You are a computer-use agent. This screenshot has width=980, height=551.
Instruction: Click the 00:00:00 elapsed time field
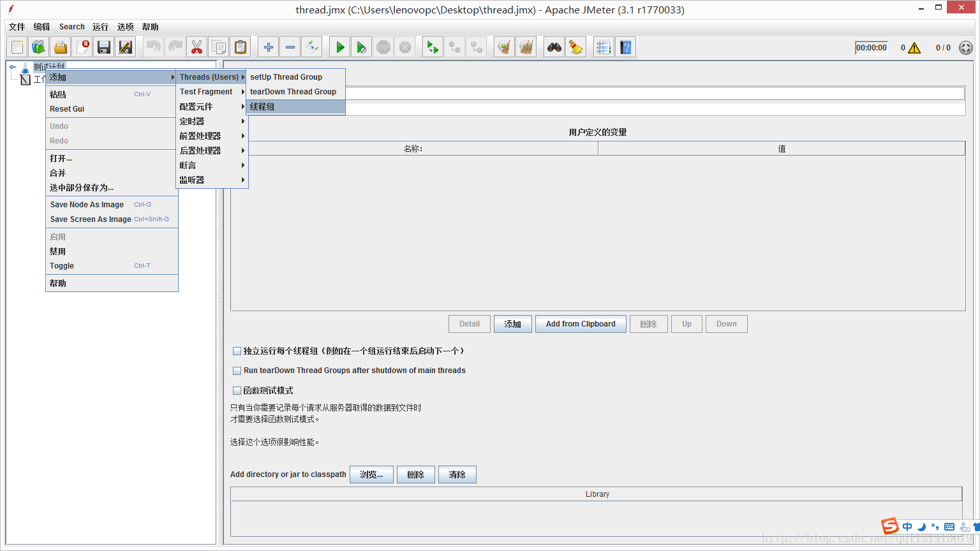[x=872, y=48]
